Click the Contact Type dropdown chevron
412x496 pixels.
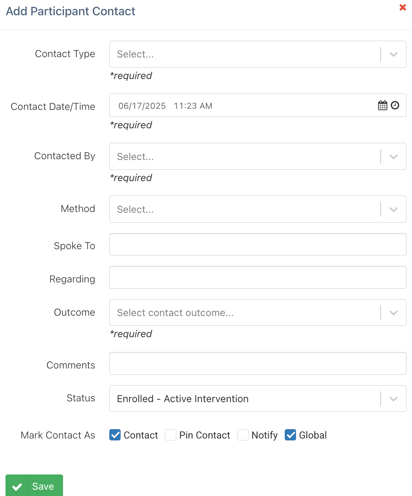[x=394, y=54]
